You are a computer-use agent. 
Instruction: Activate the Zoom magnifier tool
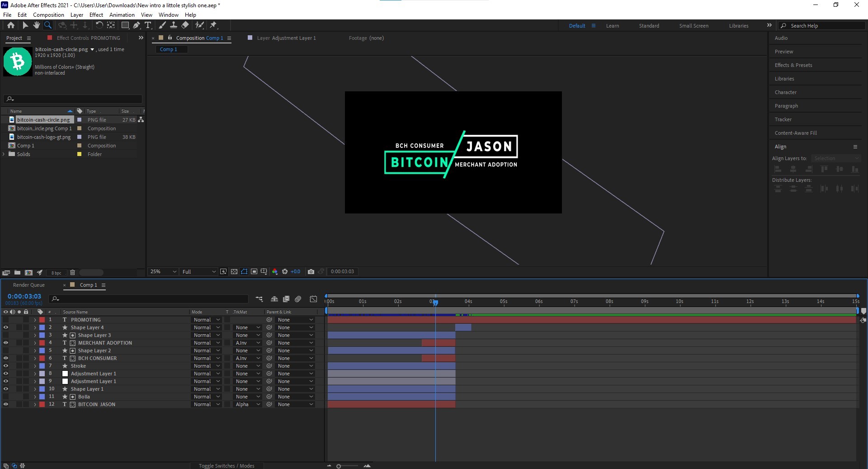click(x=47, y=25)
